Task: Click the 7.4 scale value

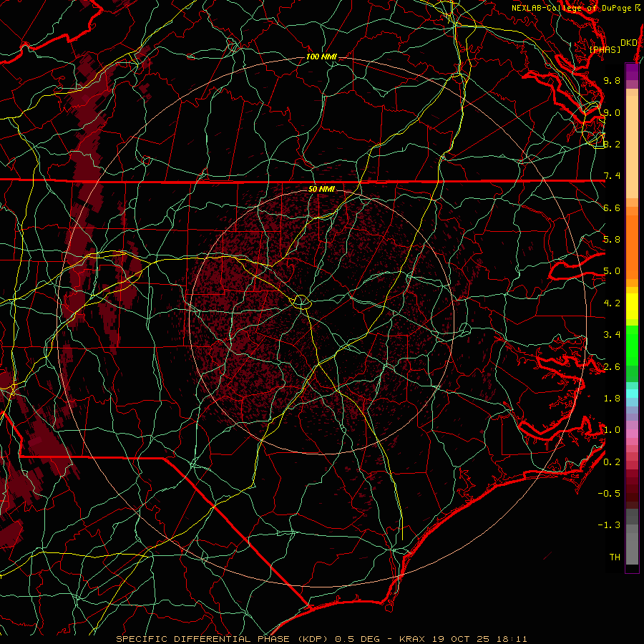Action: click(x=612, y=176)
